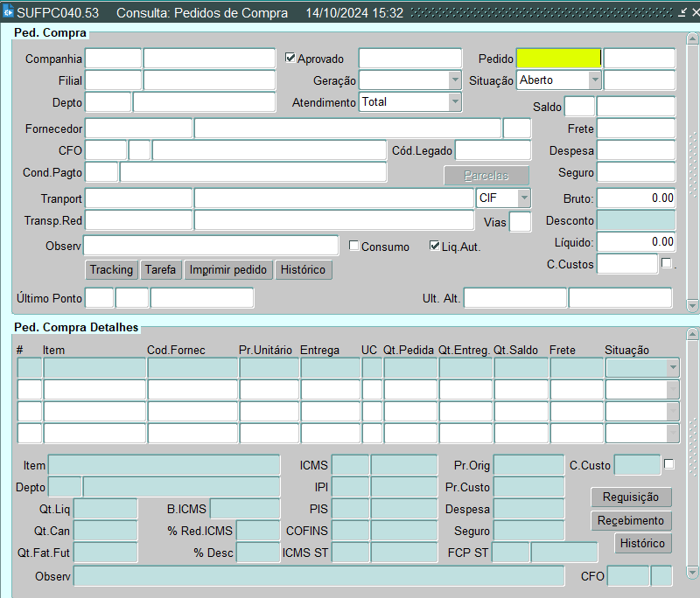Open the Geração dropdown
This screenshot has height=598, width=700.
click(x=455, y=80)
